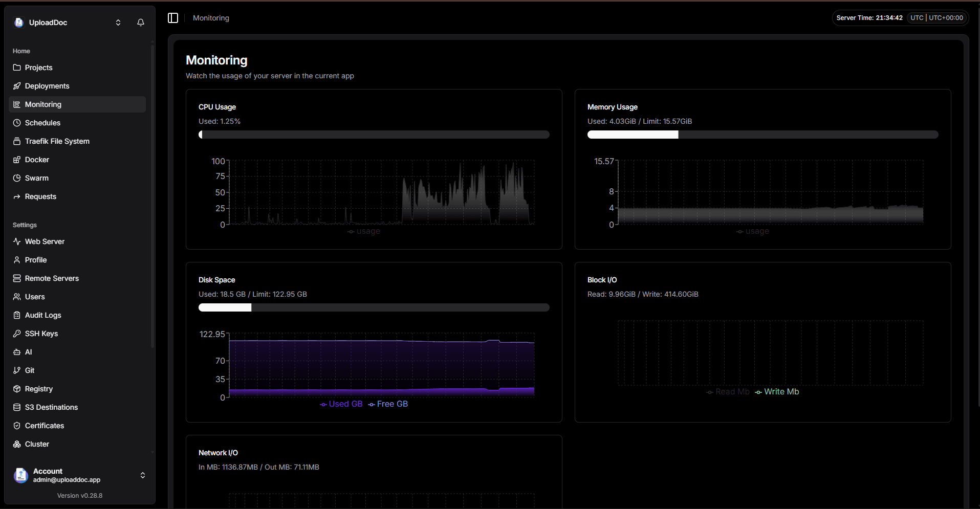This screenshot has height=509, width=980.
Task: Toggle the Free GB legend entry
Action: pyautogui.click(x=388, y=404)
